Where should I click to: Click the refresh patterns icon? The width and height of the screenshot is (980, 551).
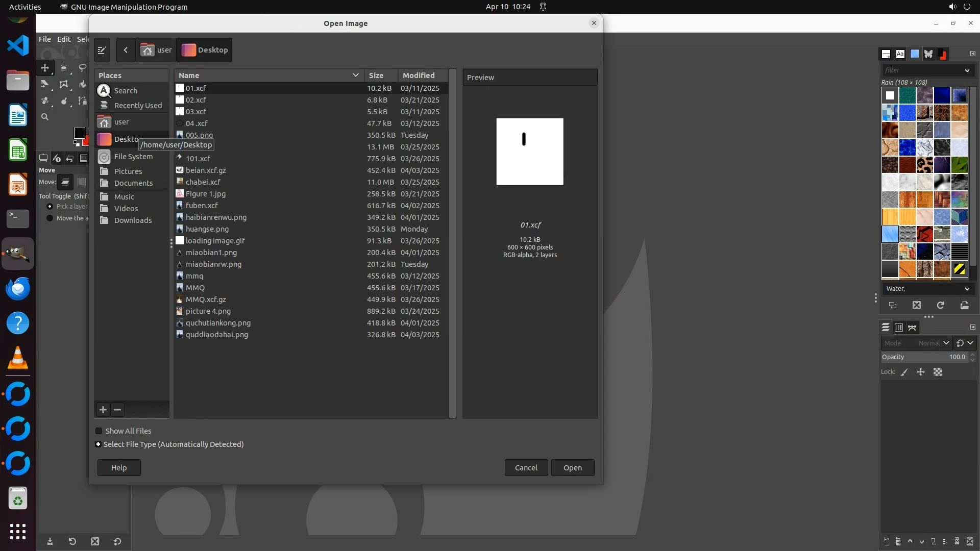(x=940, y=305)
